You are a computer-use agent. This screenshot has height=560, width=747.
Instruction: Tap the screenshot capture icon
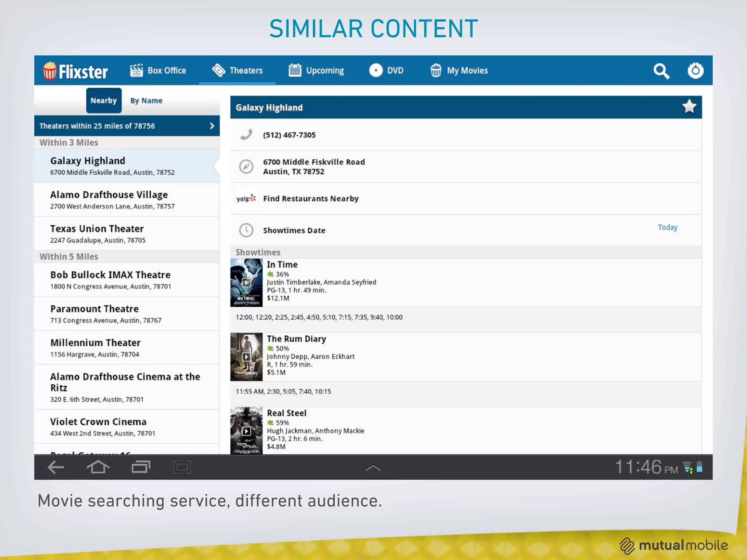coord(182,467)
